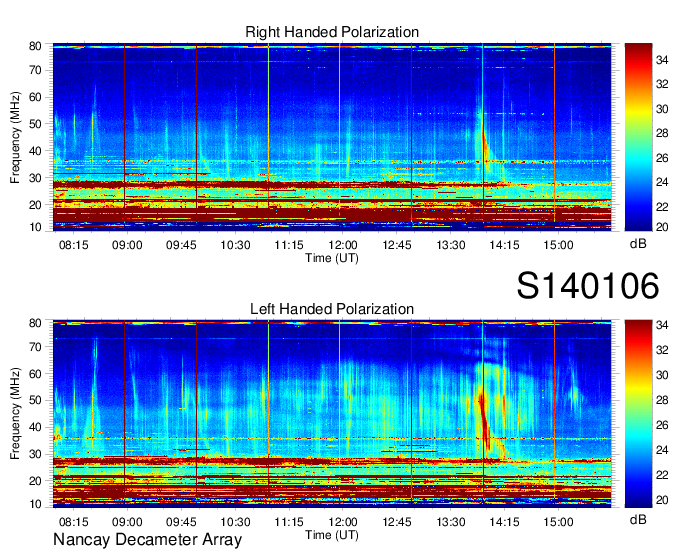
Task: Click "Frequency (MHz)" label of Left Handed plot
Action: click(x=15, y=414)
